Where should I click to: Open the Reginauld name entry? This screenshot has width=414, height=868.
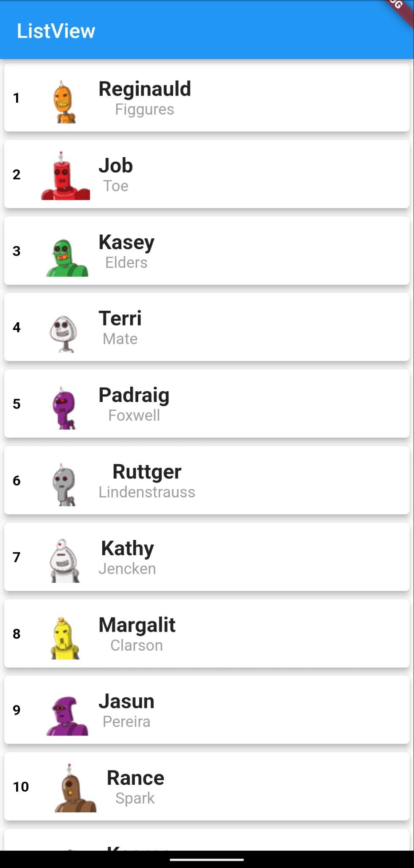point(145,89)
